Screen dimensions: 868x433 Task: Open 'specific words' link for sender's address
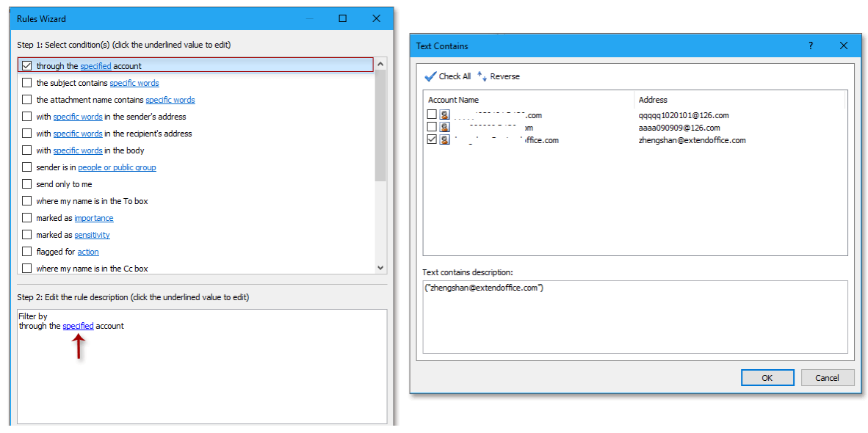pos(77,116)
